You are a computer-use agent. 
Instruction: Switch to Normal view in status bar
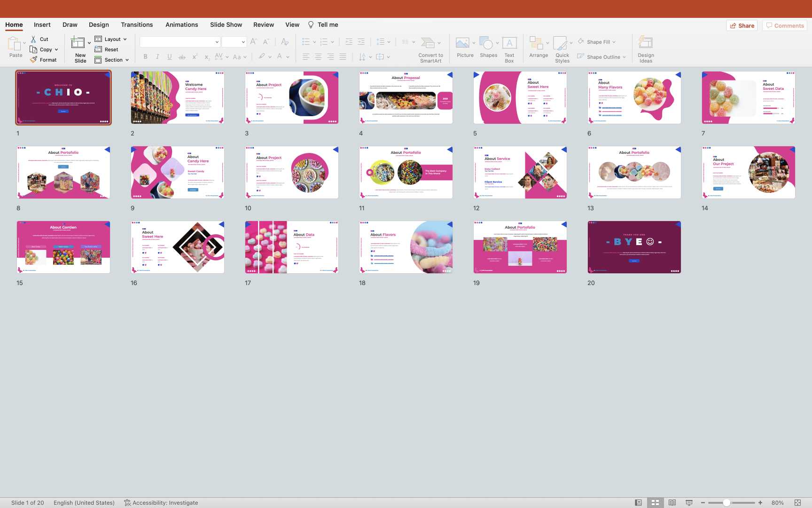tap(638, 503)
